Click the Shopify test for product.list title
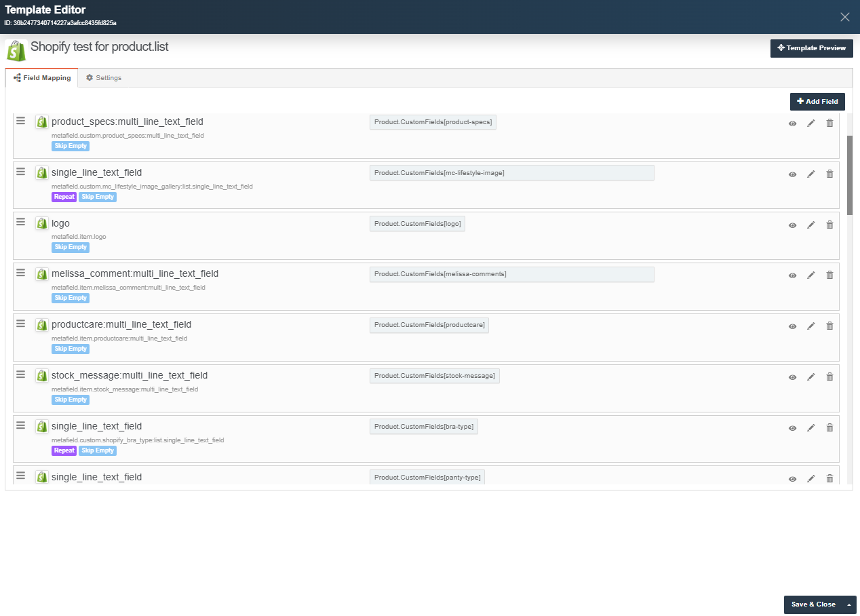 tap(100, 47)
